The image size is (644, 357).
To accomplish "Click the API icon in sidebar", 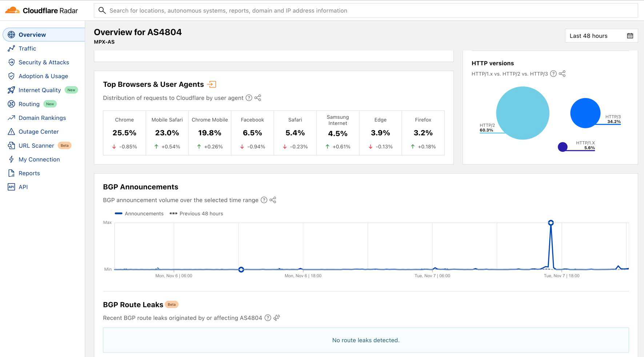I will [11, 187].
